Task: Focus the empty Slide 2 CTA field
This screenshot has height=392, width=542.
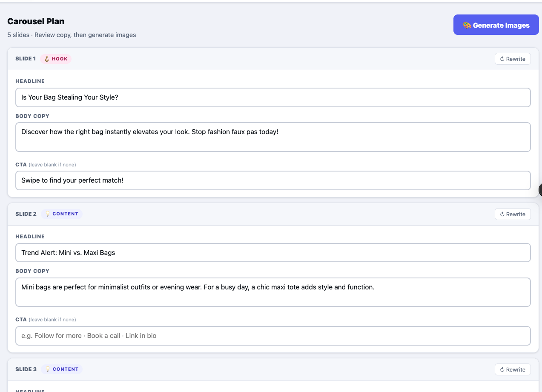Action: coord(273,336)
